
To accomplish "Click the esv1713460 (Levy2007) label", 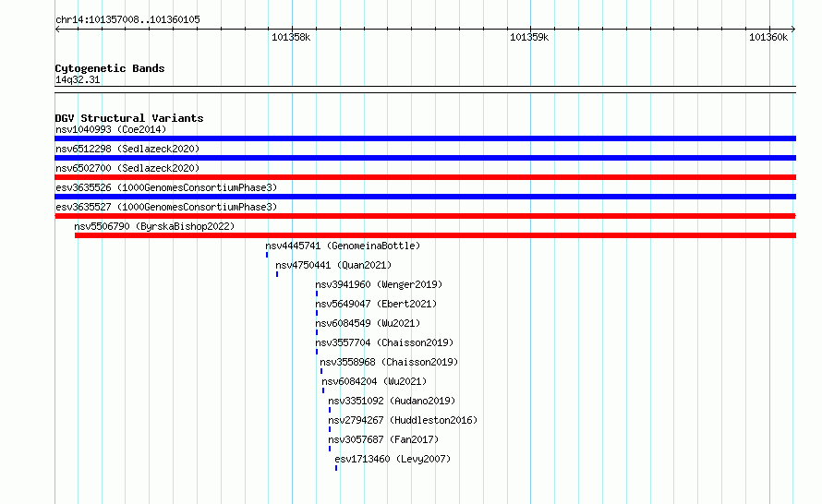I will pyautogui.click(x=393, y=459).
